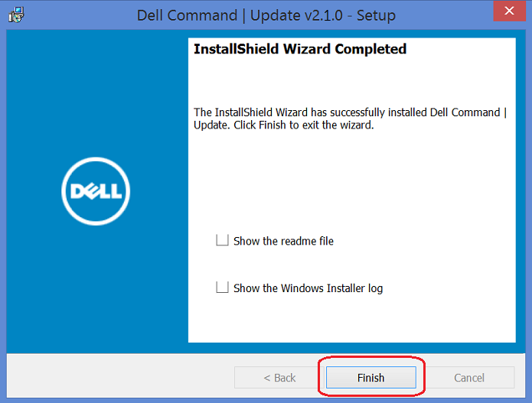Viewport: 532px width, 403px height.
Task: Click the greyed-out Back button
Action: [279, 378]
